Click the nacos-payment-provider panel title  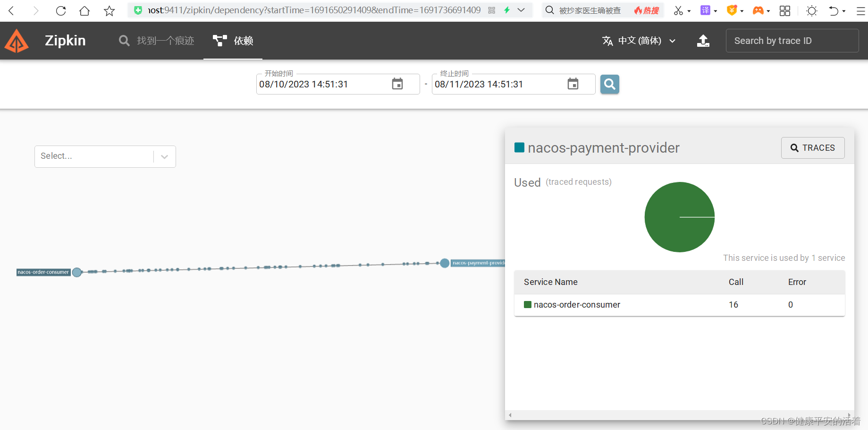(x=604, y=148)
